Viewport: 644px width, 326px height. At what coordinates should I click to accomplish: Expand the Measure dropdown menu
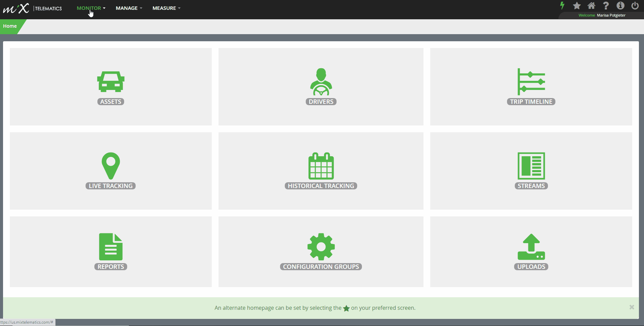pyautogui.click(x=166, y=8)
